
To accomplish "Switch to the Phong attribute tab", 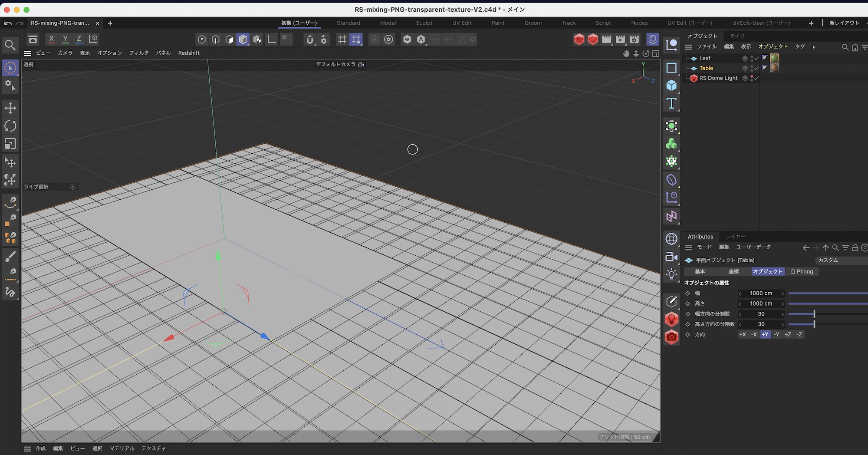I will (802, 271).
